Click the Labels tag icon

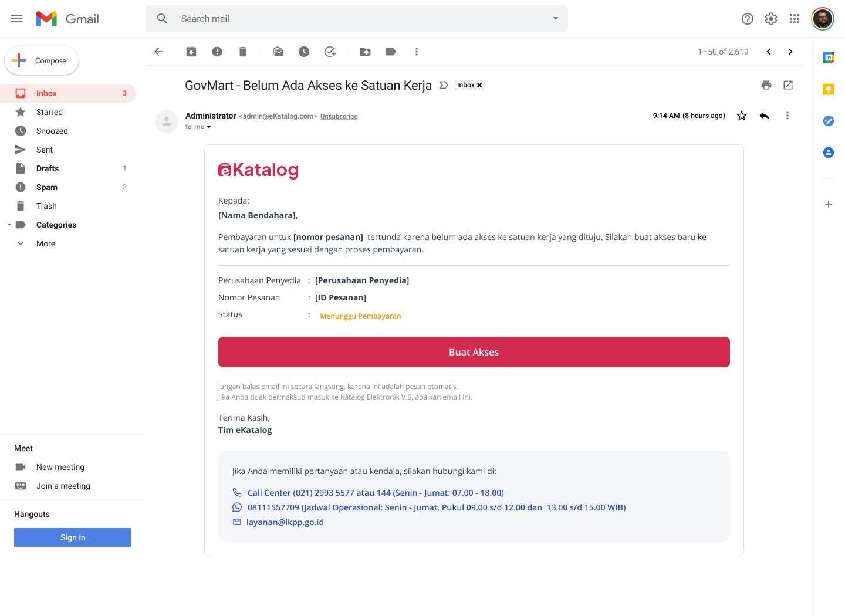point(391,52)
